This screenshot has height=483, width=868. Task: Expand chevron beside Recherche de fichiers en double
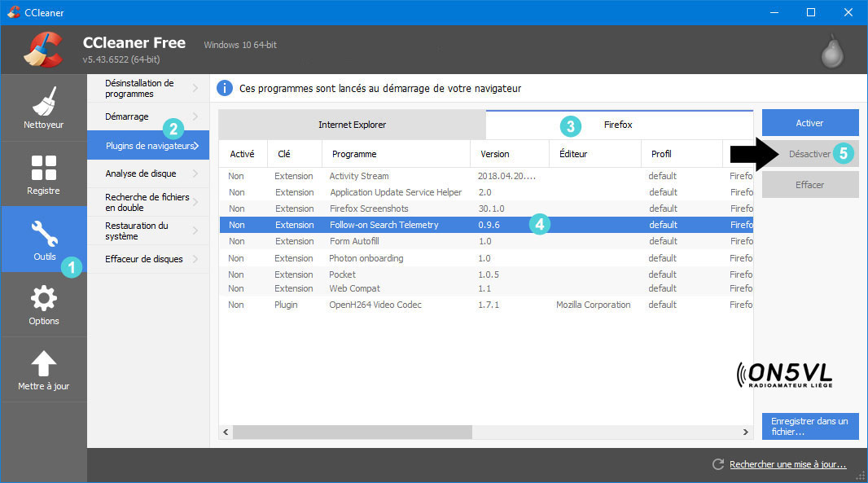(x=195, y=202)
